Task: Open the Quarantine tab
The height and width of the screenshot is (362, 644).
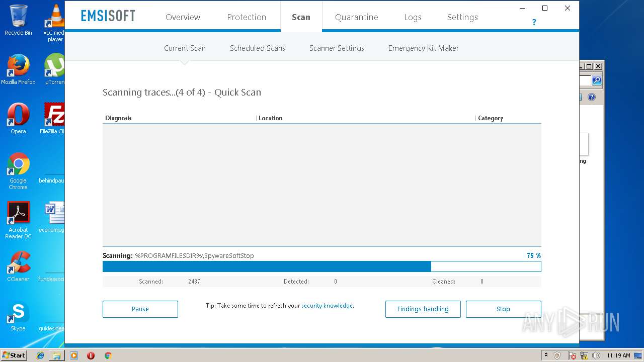Action: coord(357,17)
